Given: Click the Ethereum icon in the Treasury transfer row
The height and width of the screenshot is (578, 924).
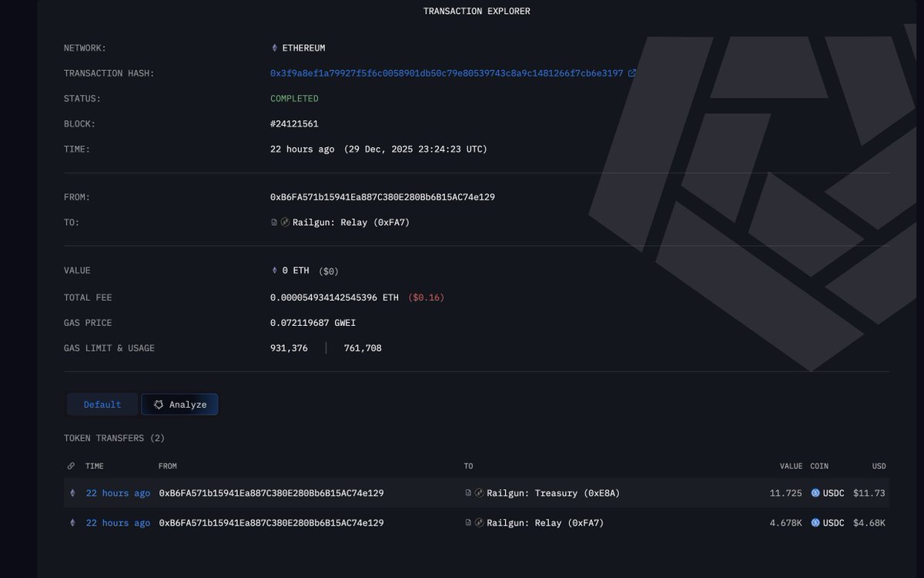Looking at the screenshot, I should 73,493.
